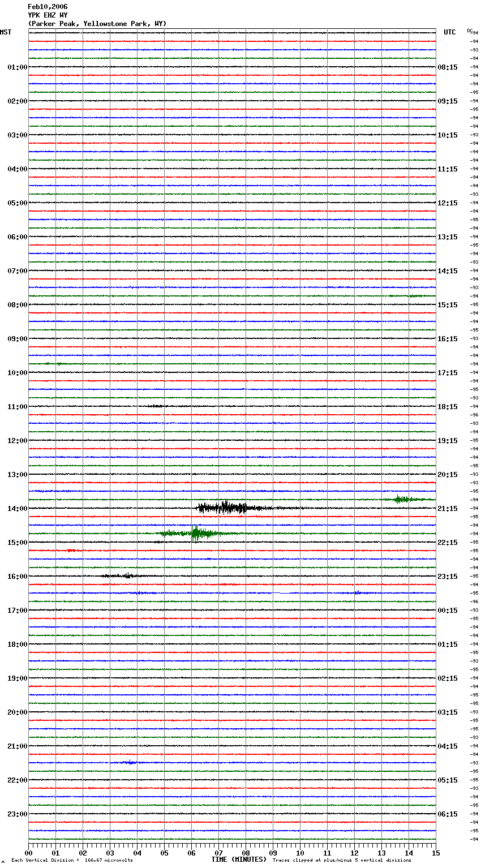Select the 16:00 MST time label

pyautogui.click(x=18, y=577)
